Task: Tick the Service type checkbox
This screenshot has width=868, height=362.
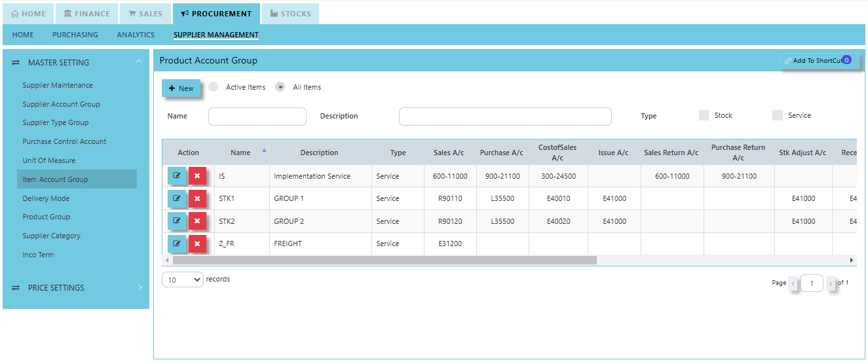Action: point(778,115)
